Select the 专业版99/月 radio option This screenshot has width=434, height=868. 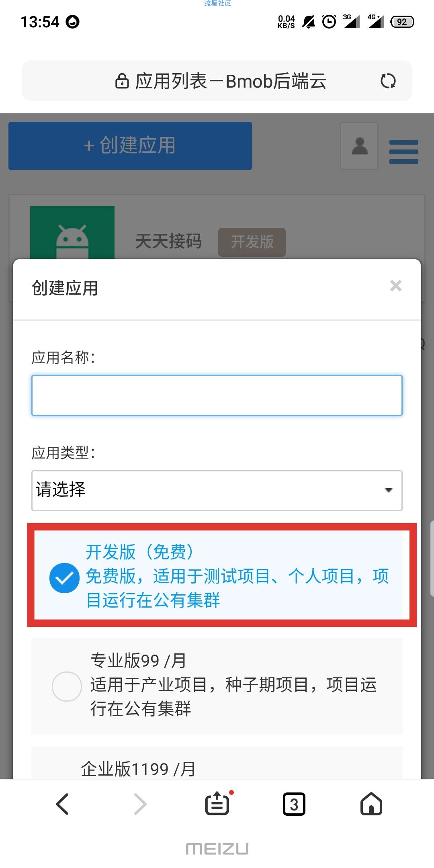[x=67, y=686]
